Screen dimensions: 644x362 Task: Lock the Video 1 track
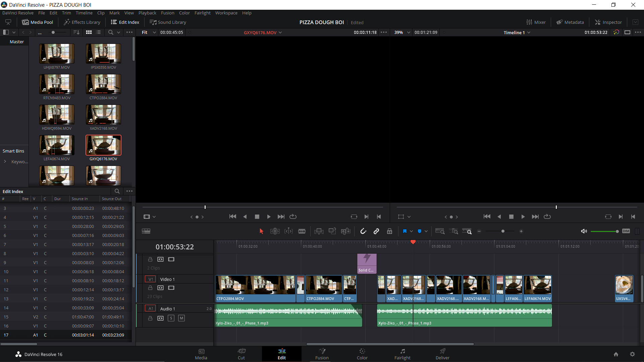tap(150, 288)
